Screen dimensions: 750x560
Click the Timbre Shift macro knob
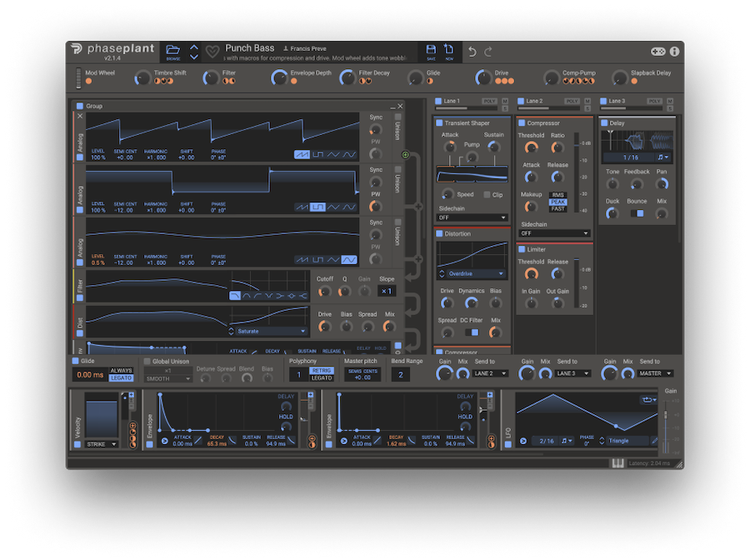pyautogui.click(x=142, y=77)
